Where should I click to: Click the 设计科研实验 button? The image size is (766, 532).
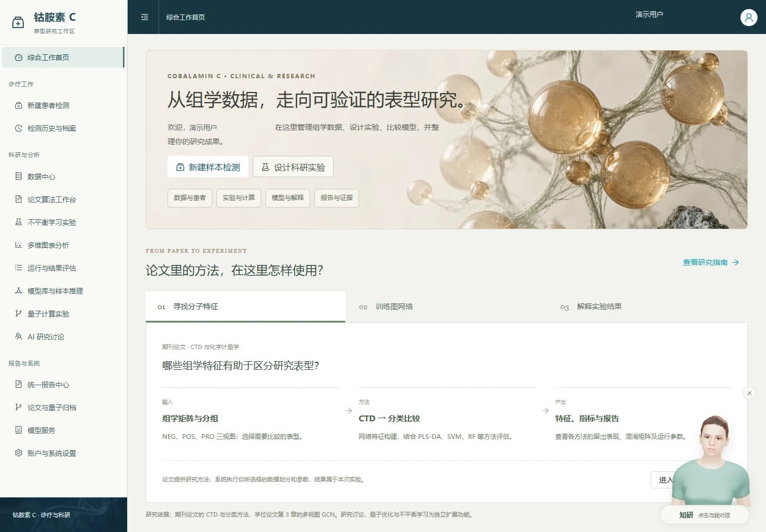(293, 167)
